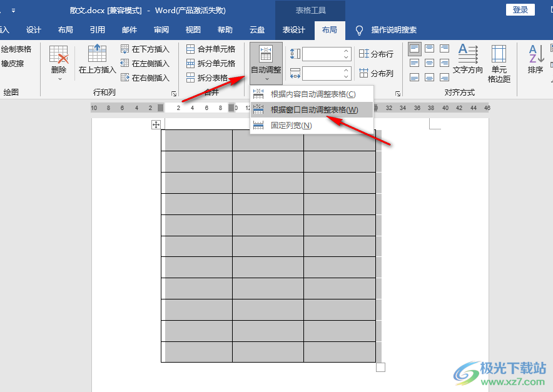553x392 pixels.
Task: Toggle center cell alignment
Action: click(429, 62)
